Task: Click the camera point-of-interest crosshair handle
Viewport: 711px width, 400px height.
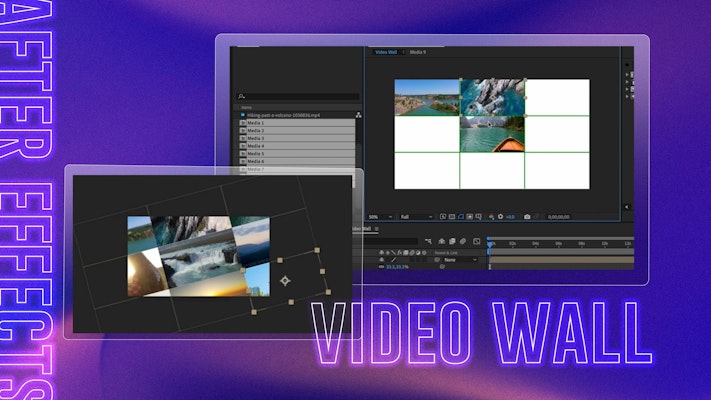Action: point(284,282)
